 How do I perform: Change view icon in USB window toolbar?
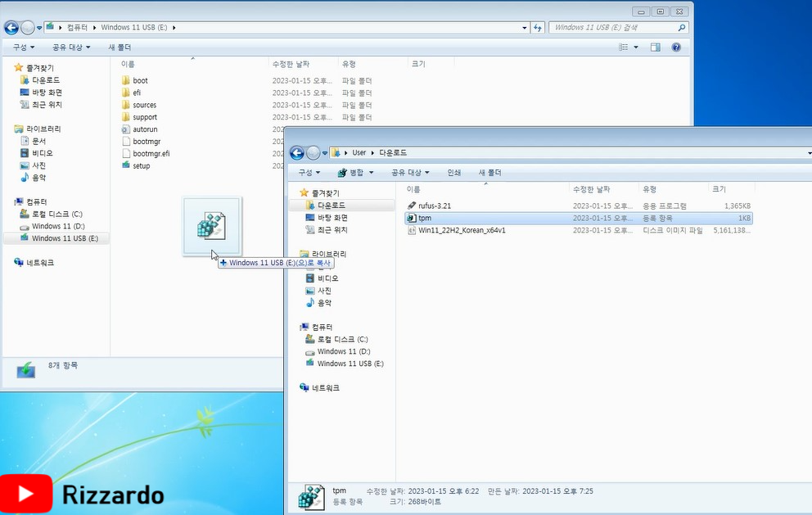coord(624,47)
